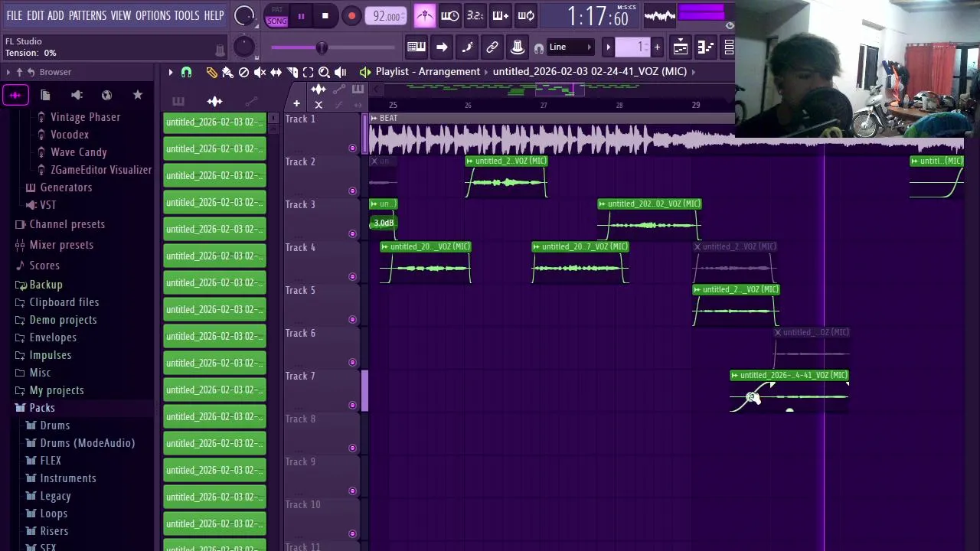Click the Track 7 header label
The width and height of the screenshot is (980, 551).
(x=300, y=376)
